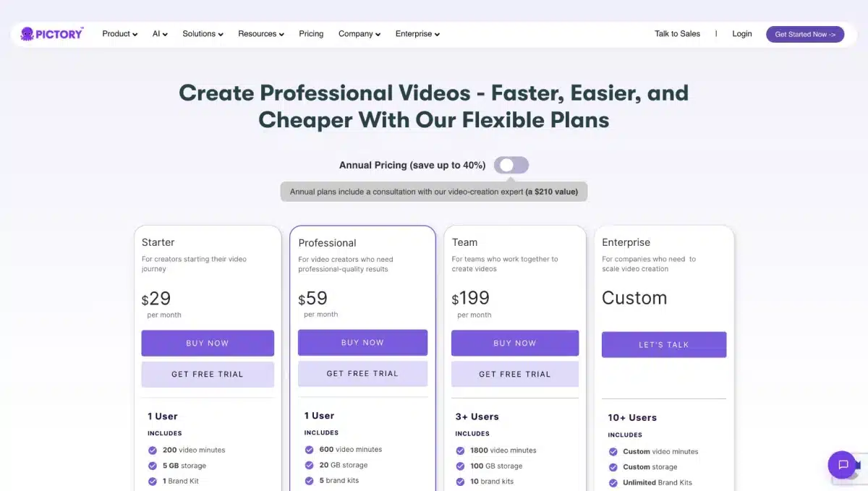Click the Team plan title

click(464, 242)
